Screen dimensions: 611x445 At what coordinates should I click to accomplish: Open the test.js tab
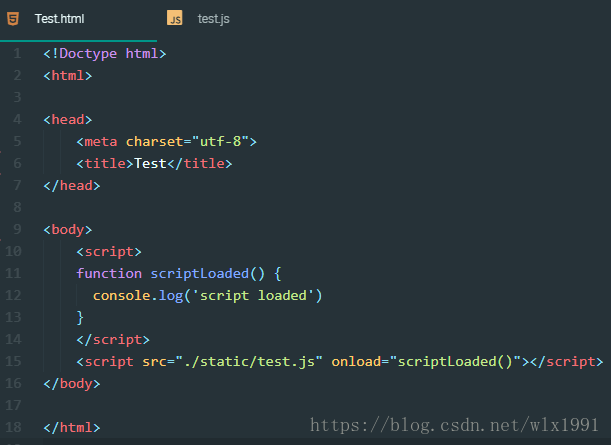point(214,19)
